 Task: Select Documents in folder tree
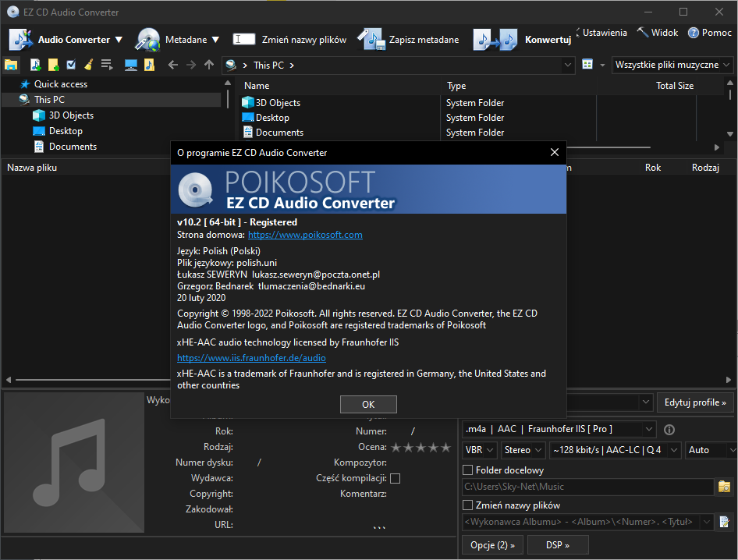73,147
